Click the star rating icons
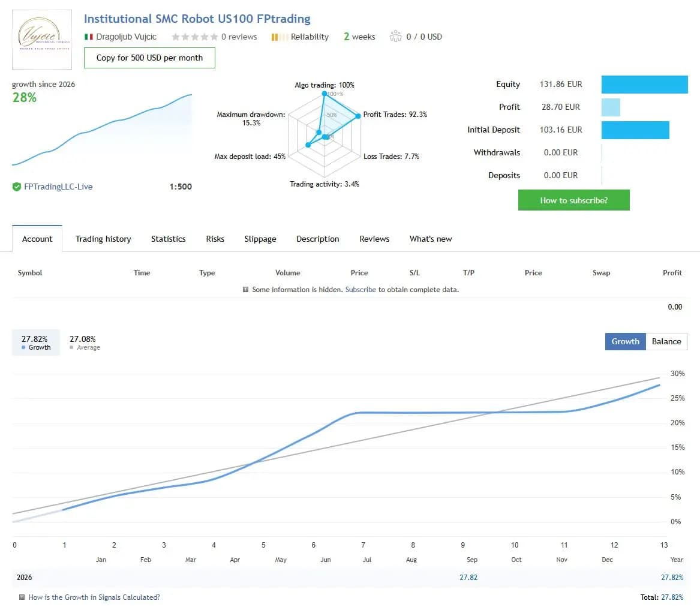The height and width of the screenshot is (616, 700). point(194,37)
